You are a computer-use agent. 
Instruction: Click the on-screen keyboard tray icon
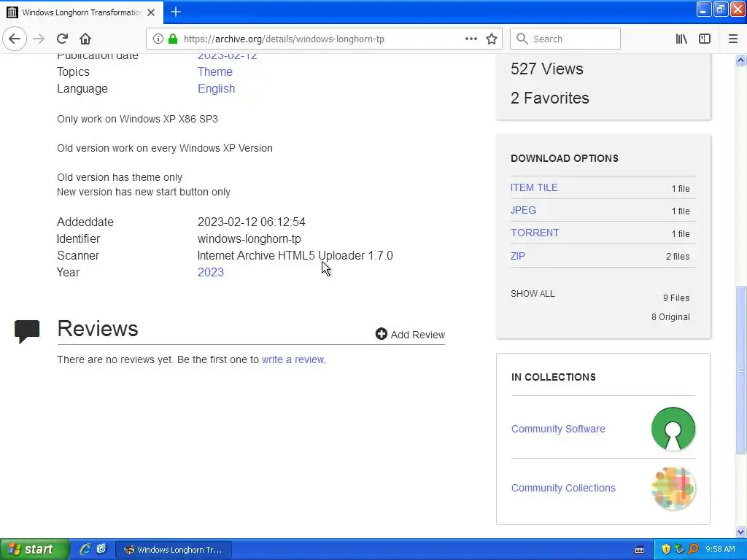(639, 550)
